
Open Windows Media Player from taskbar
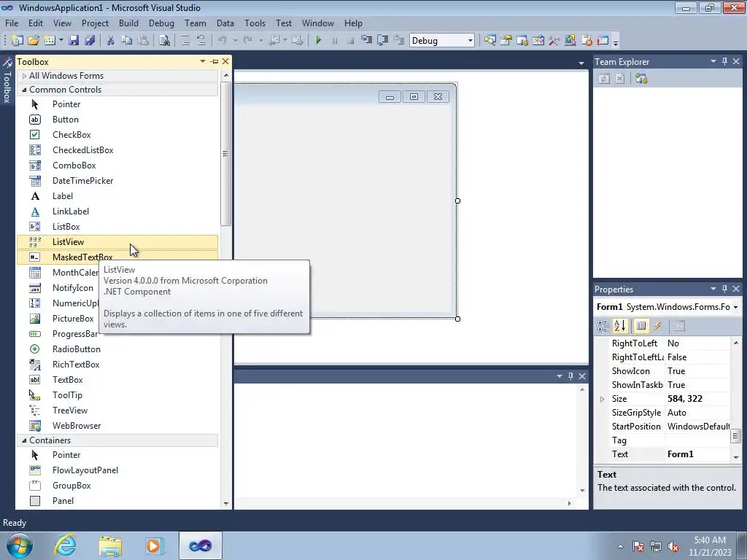(153, 545)
